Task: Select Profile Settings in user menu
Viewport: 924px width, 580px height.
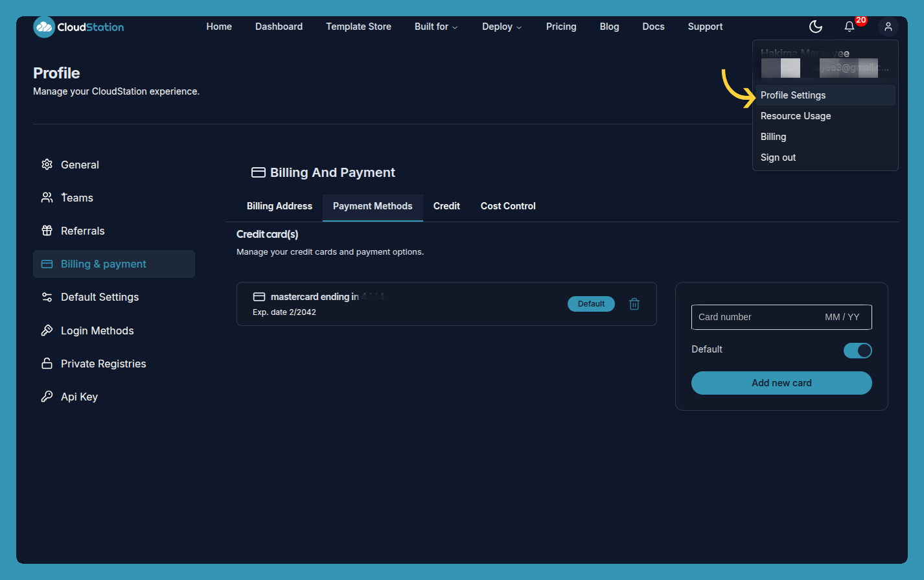Action: [x=826, y=95]
